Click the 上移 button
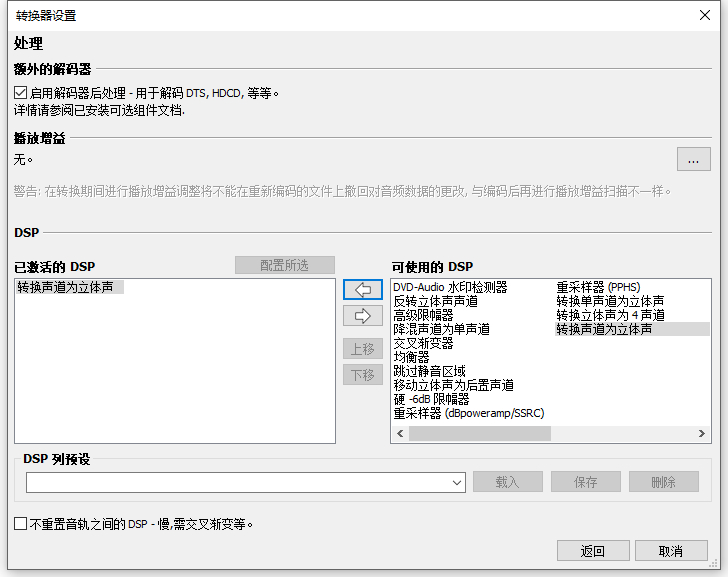Screen dimensions: 728x577 (363, 349)
